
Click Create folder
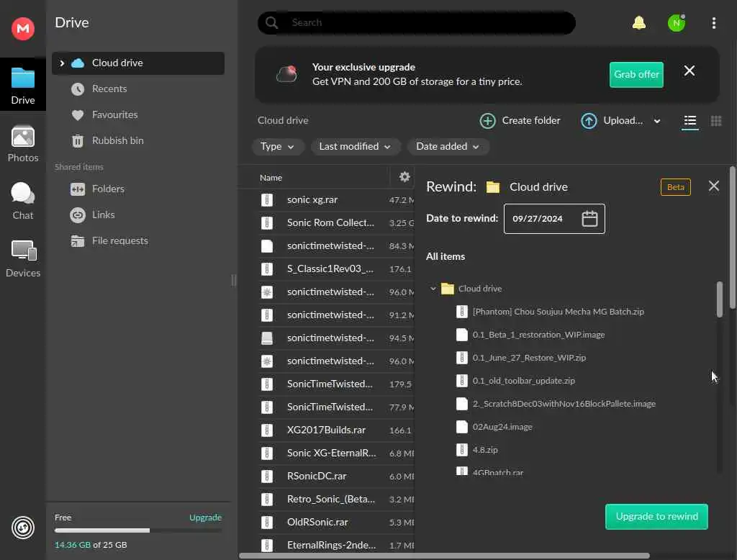click(x=520, y=121)
